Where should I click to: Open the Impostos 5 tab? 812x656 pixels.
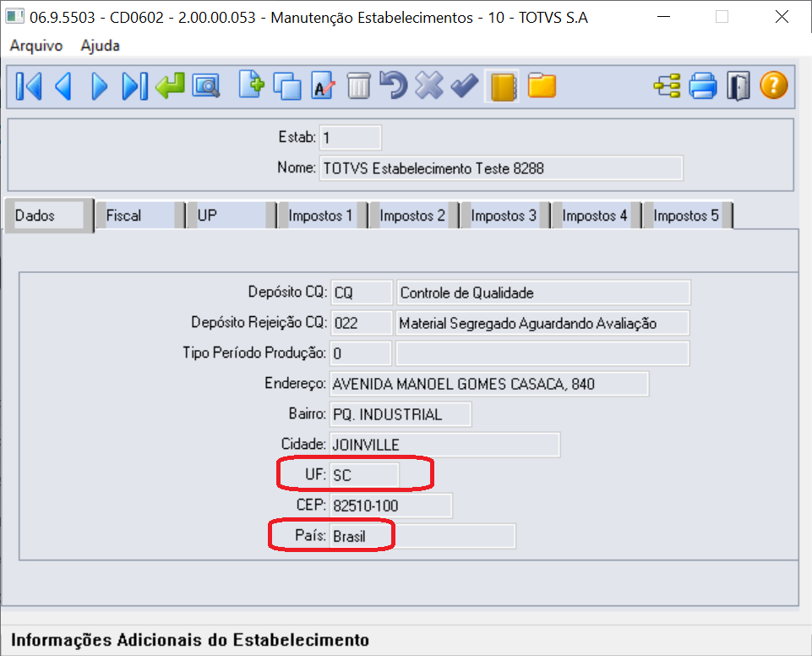point(687,216)
